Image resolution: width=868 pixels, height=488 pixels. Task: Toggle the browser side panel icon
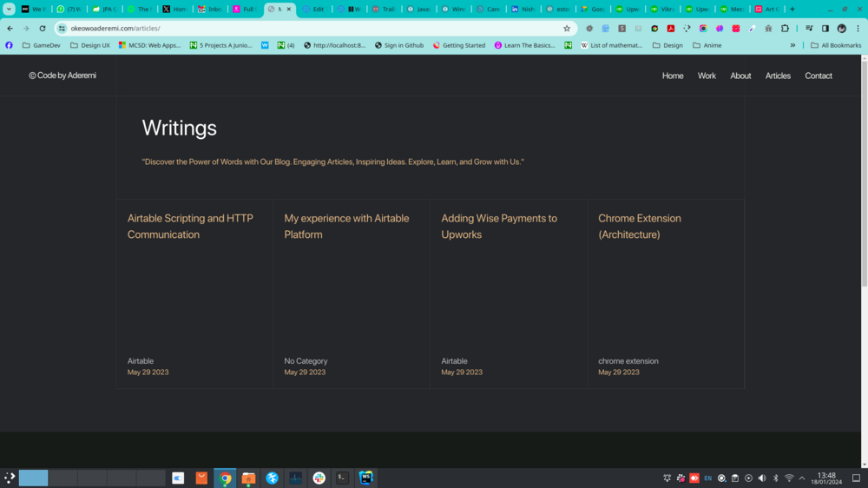(825, 29)
